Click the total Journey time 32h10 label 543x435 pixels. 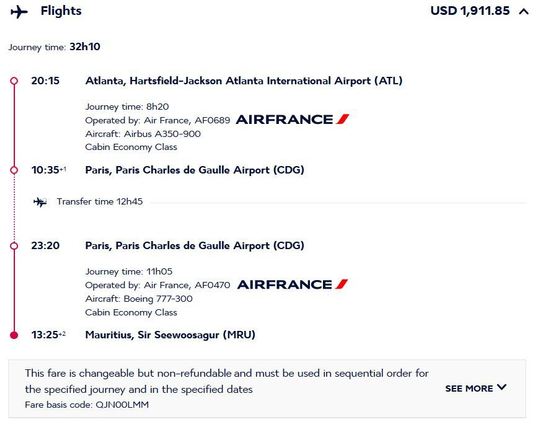[54, 47]
